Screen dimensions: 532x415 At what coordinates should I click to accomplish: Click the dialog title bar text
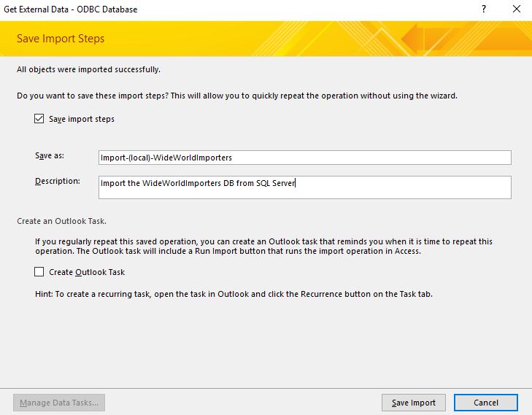point(71,9)
